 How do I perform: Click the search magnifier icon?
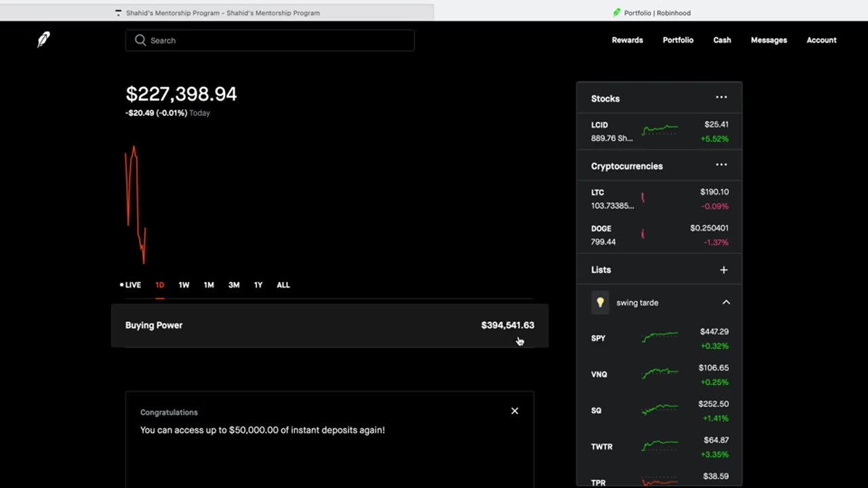[x=140, y=40]
